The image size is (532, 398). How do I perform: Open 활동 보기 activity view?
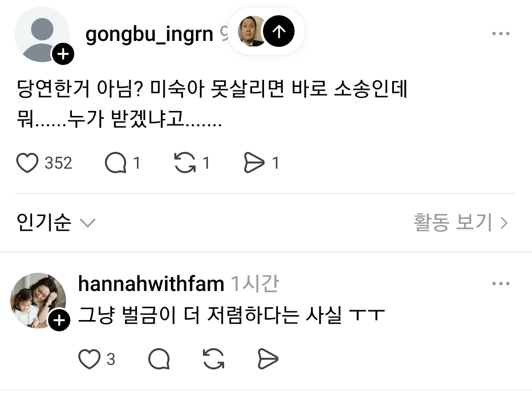(461, 223)
